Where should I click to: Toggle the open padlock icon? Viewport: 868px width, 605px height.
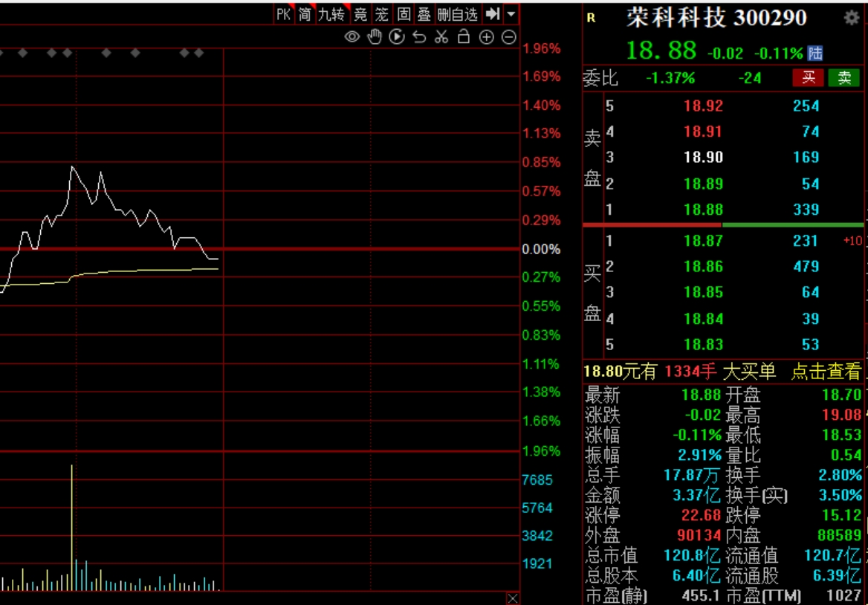click(463, 36)
